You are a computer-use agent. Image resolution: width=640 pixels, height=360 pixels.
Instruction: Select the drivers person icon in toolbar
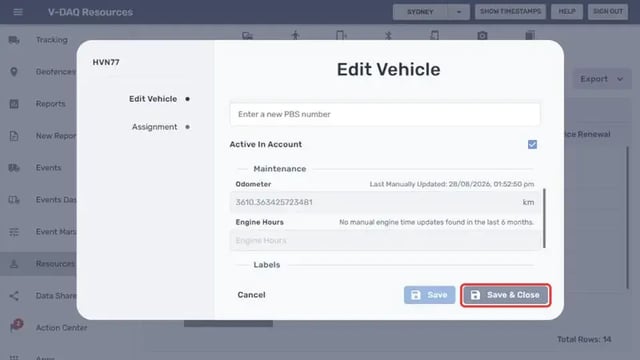(x=296, y=35)
